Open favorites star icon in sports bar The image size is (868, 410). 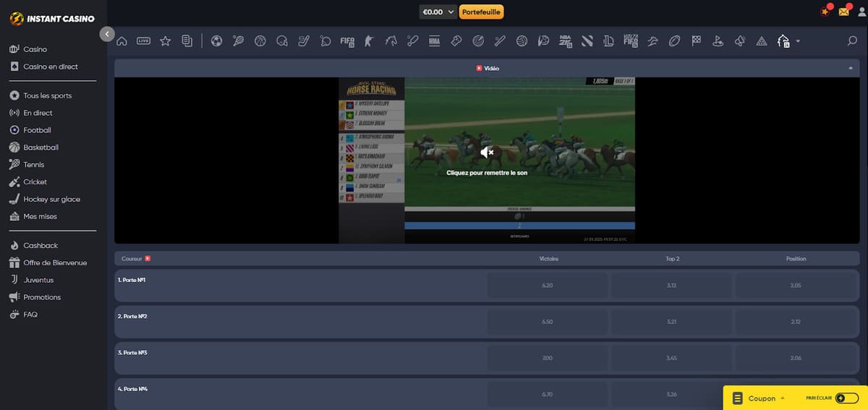point(165,41)
